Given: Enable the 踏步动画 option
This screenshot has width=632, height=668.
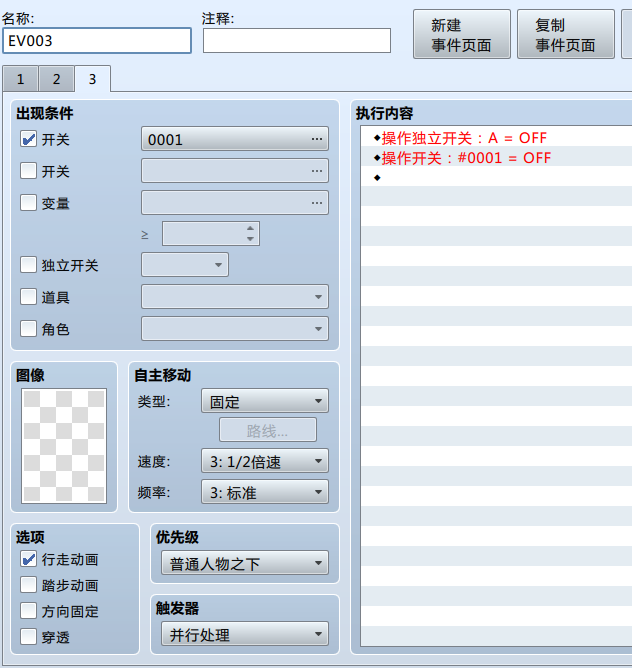Looking at the screenshot, I should 29,585.
